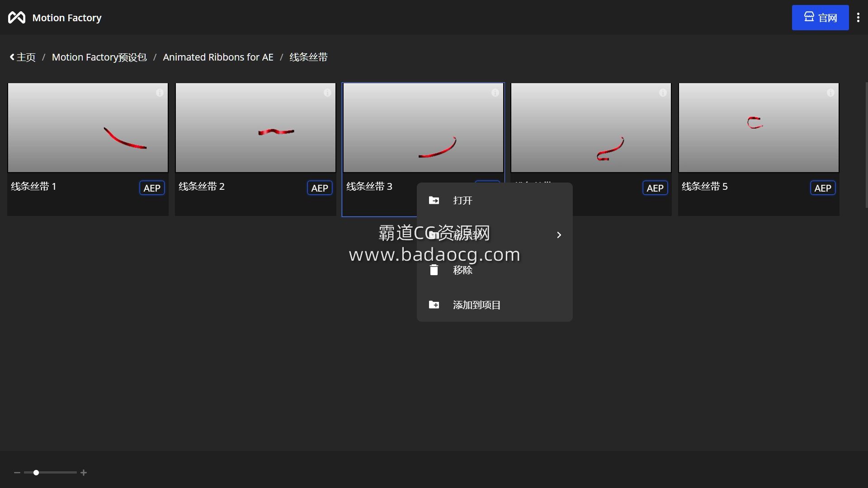Choose 移除 from the context menu
The height and width of the screenshot is (488, 868).
coord(495,270)
